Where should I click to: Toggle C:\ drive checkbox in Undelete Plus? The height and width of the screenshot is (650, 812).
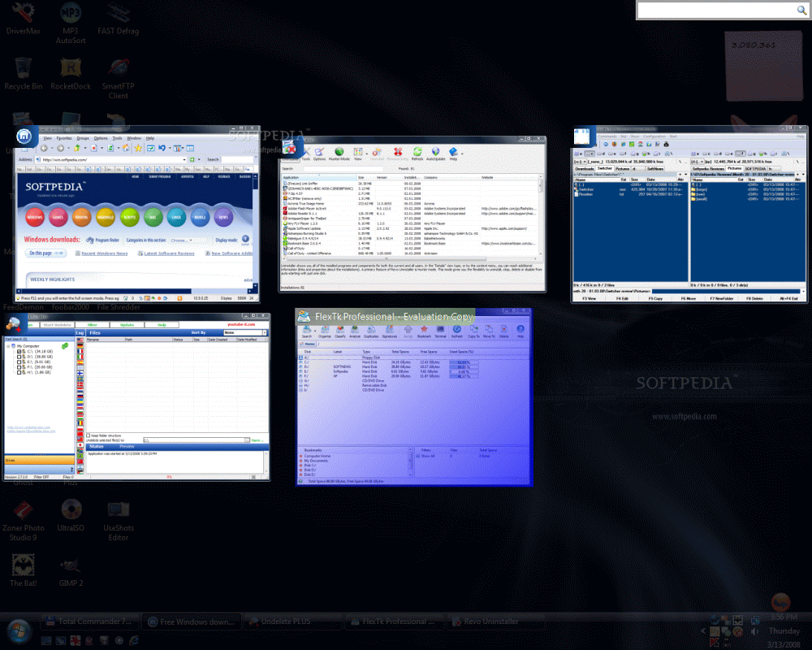[x=19, y=352]
